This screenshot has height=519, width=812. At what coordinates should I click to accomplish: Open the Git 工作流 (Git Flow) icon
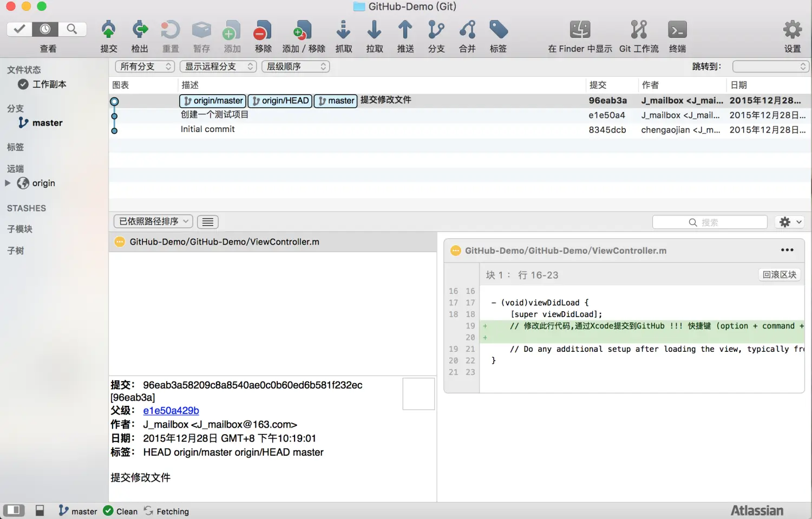[x=639, y=30]
